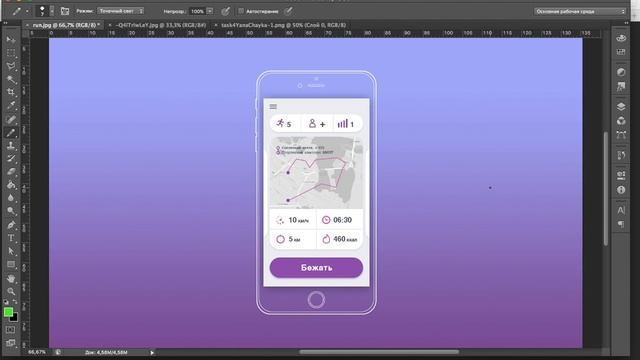This screenshot has height=360, width=640.
Task: Select the Dodge tool
Action: tap(11, 211)
